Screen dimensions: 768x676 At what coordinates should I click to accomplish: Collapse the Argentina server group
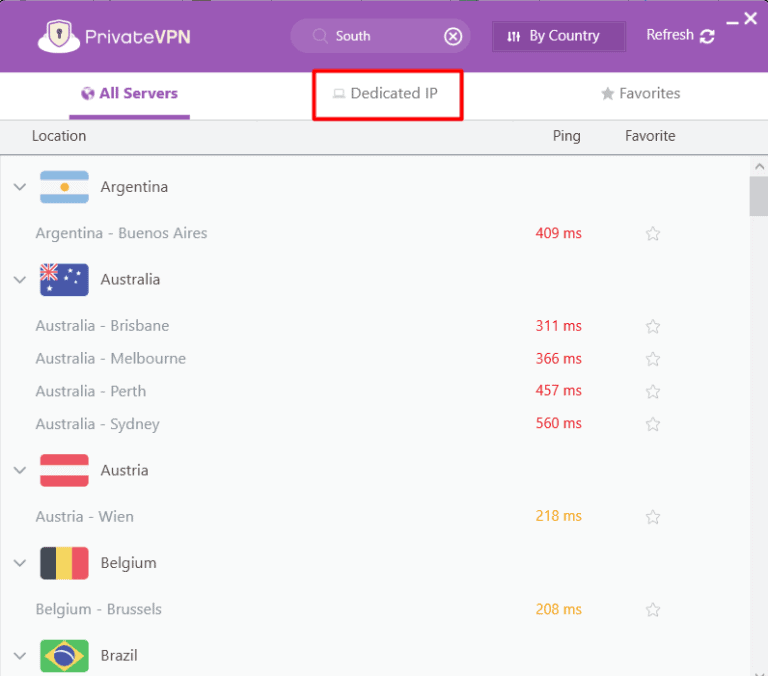click(x=20, y=187)
